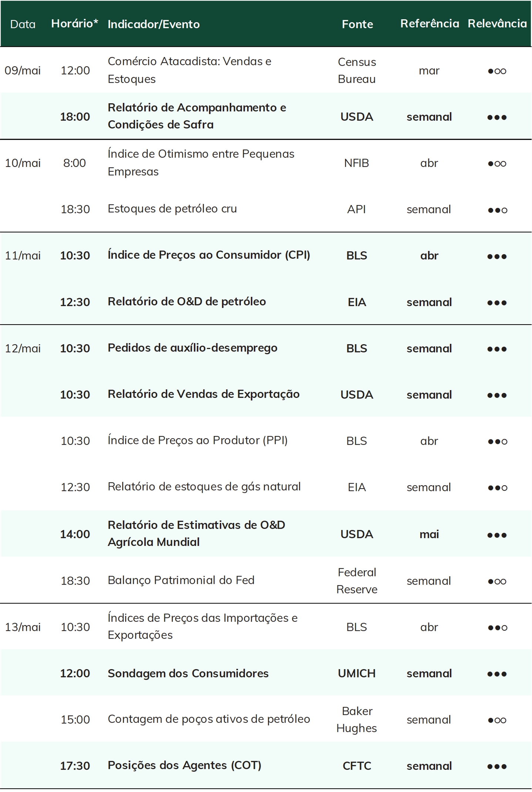Click relevance dots for CPI row

click(497, 256)
